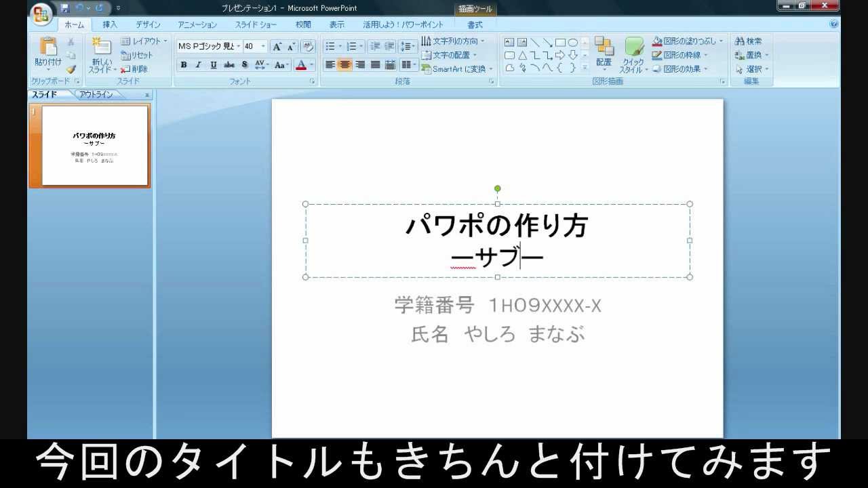
Task: Open the Shape Outline (図形の枠線) dropdown
Action: pyautogui.click(x=679, y=55)
